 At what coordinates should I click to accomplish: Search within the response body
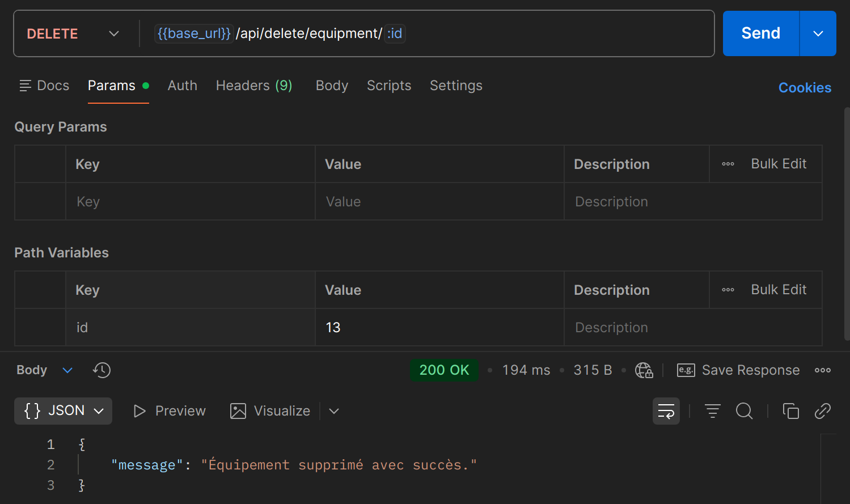tap(745, 411)
